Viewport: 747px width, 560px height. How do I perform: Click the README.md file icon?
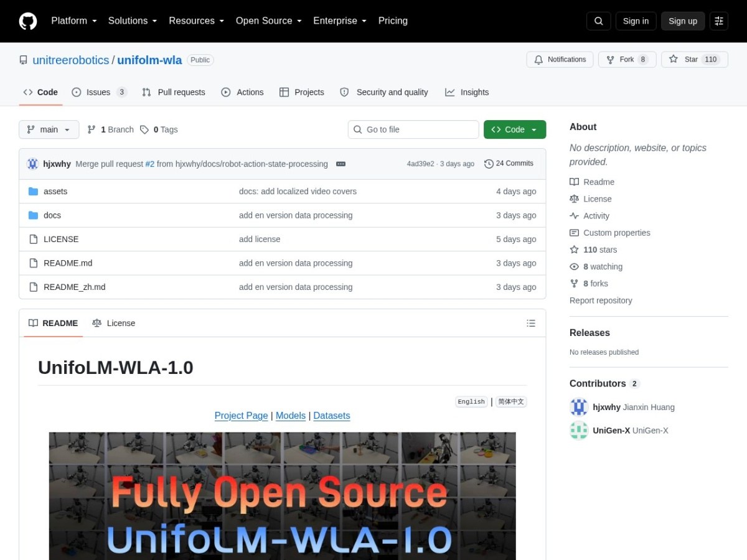pos(33,263)
